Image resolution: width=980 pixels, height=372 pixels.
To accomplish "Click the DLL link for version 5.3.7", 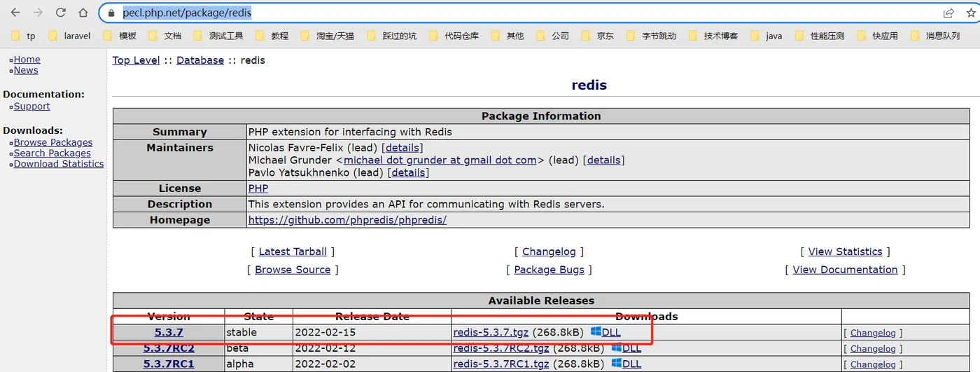I will (x=611, y=332).
